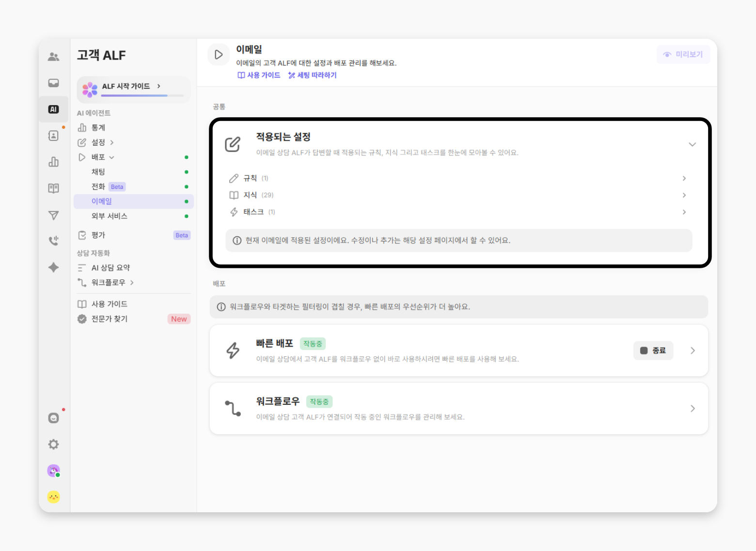Open the phone call icon in rail
The width and height of the screenshot is (756, 551).
pos(54,241)
